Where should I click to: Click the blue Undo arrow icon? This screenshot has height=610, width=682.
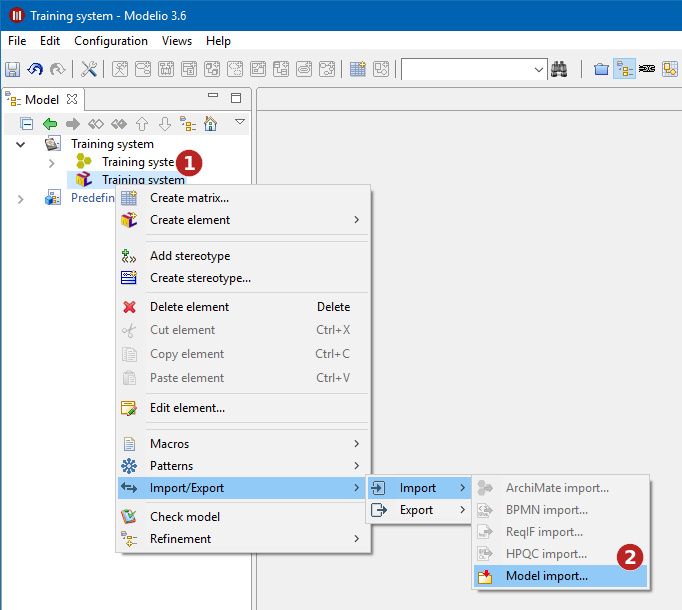[35, 69]
